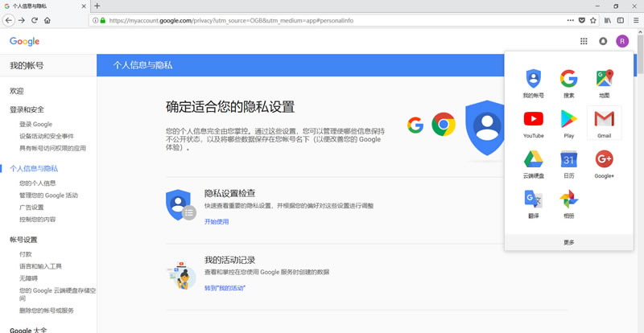Open 您的个人信息 in sidebar
The width and height of the screenshot is (644, 333).
pyautogui.click(x=37, y=183)
